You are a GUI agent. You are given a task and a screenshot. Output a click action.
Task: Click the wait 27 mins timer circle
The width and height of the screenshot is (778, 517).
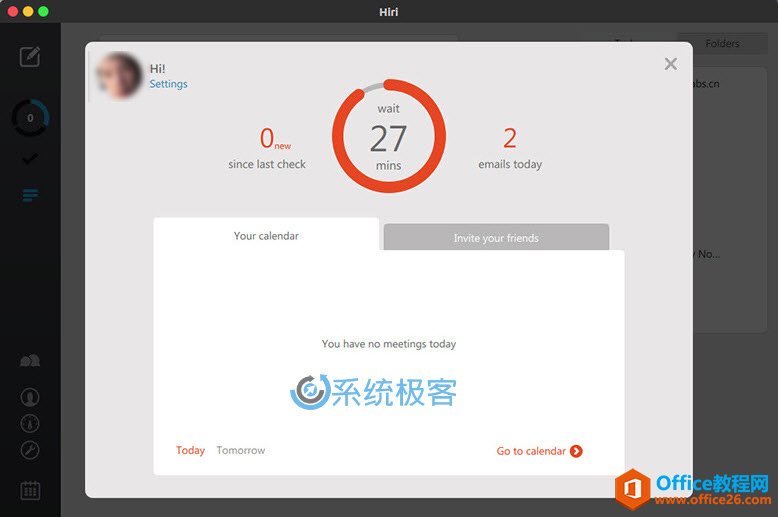tap(389, 136)
